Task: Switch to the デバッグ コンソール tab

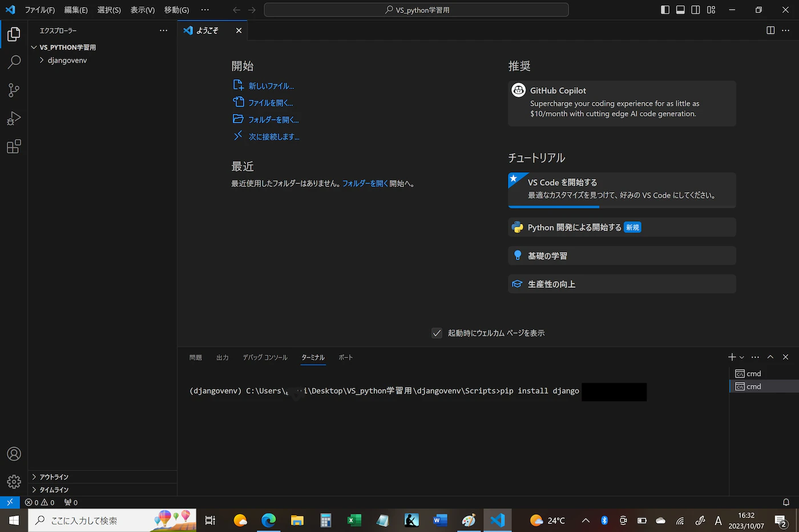Action: tap(265, 358)
